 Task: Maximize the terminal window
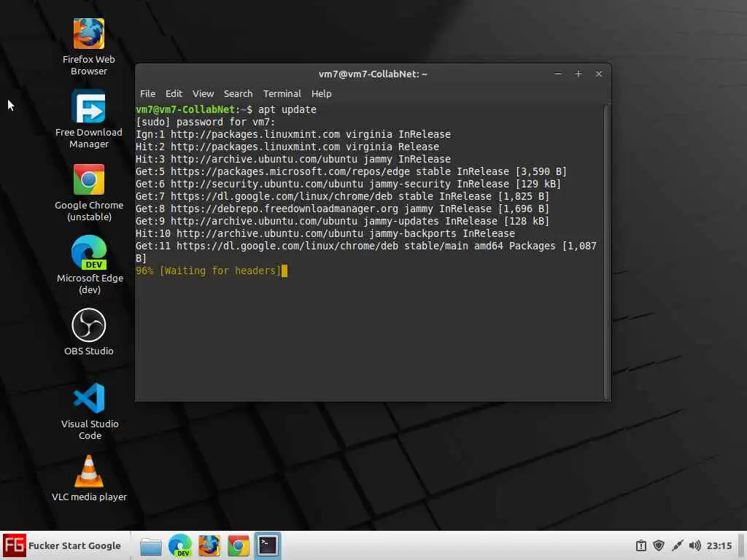pos(578,74)
